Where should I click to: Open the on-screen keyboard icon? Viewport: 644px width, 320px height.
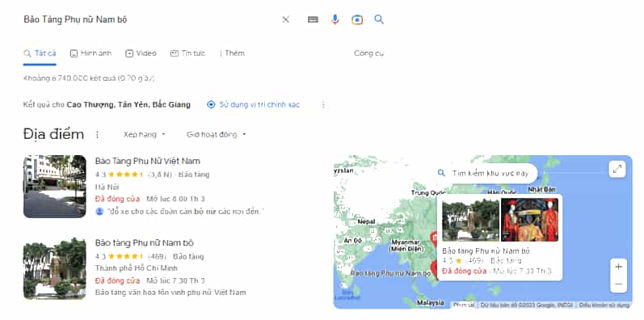click(x=313, y=19)
